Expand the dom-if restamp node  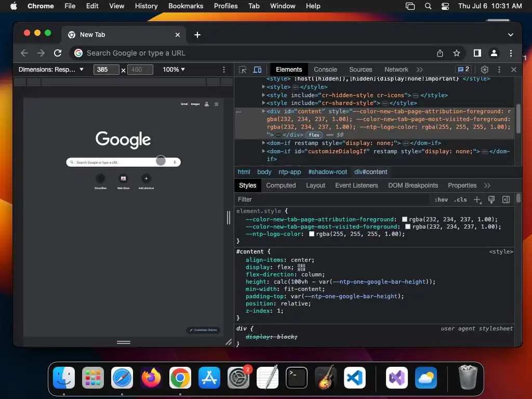[263, 143]
